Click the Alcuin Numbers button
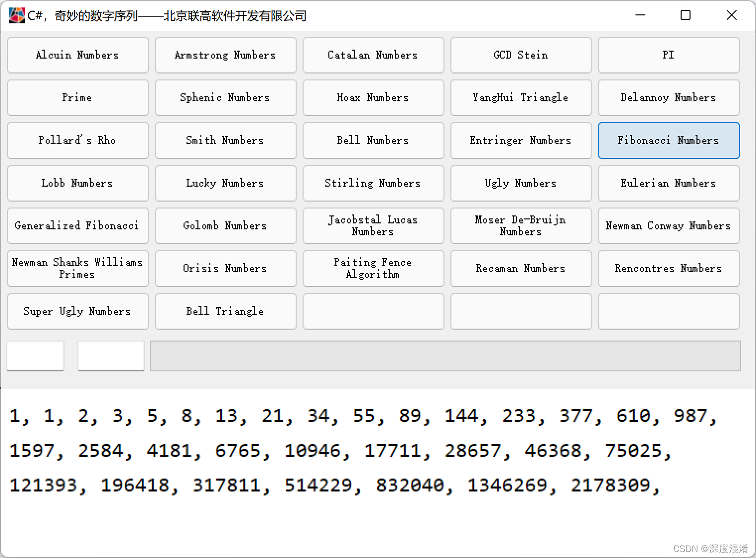This screenshot has width=756, height=558. tap(77, 55)
